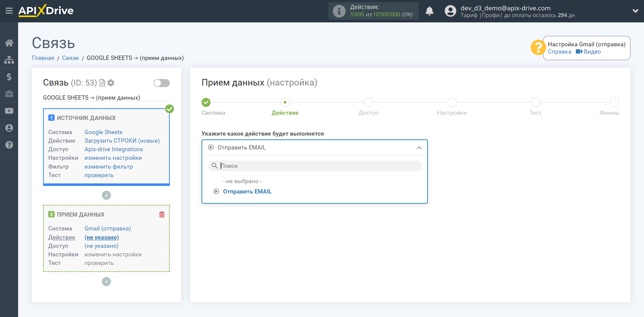The image size is (644, 317).
Task: Go to Главная breadcrumb
Action: pyautogui.click(x=43, y=58)
